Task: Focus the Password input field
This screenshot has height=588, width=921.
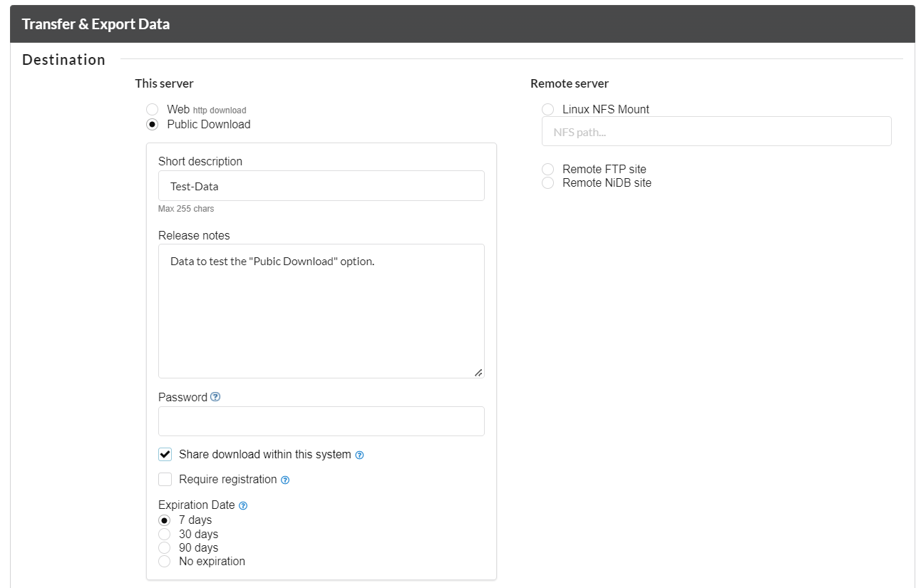Action: [x=321, y=421]
